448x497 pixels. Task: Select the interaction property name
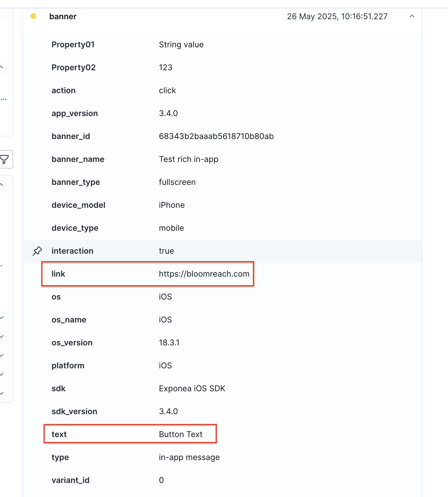pyautogui.click(x=72, y=251)
